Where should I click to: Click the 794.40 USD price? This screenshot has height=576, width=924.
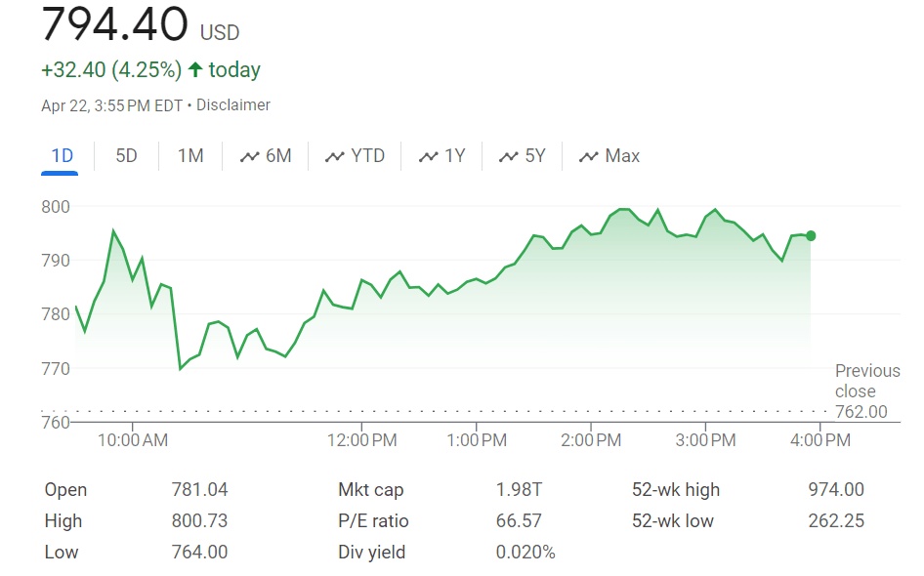click(x=115, y=24)
